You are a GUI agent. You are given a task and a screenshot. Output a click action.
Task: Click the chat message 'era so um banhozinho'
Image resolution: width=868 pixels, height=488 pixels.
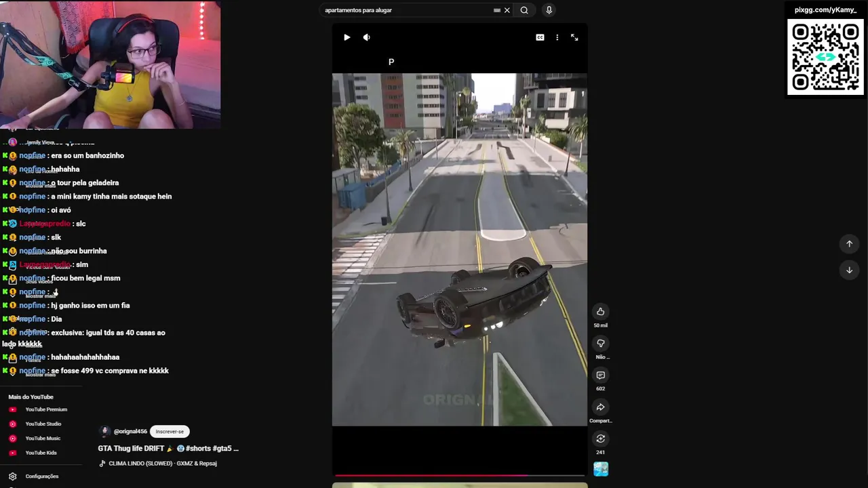click(x=87, y=156)
